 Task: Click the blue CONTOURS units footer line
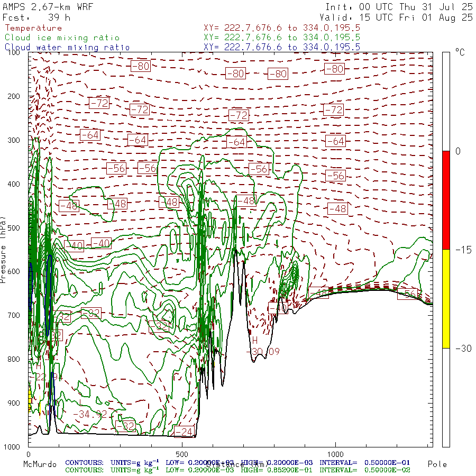[237, 463]
